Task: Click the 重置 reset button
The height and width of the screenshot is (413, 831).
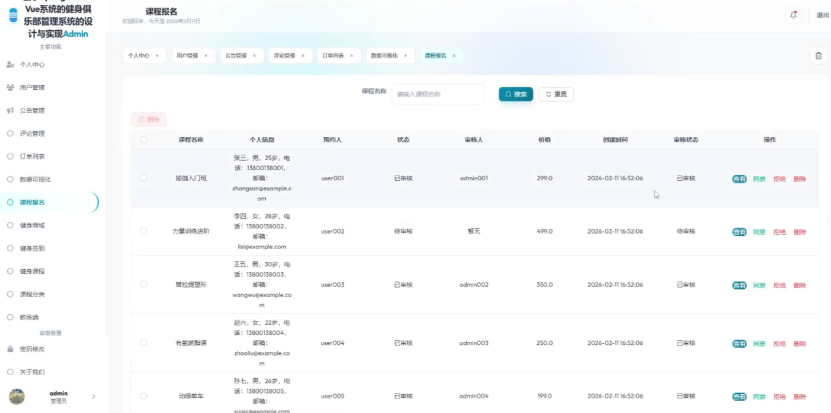Action: point(556,94)
